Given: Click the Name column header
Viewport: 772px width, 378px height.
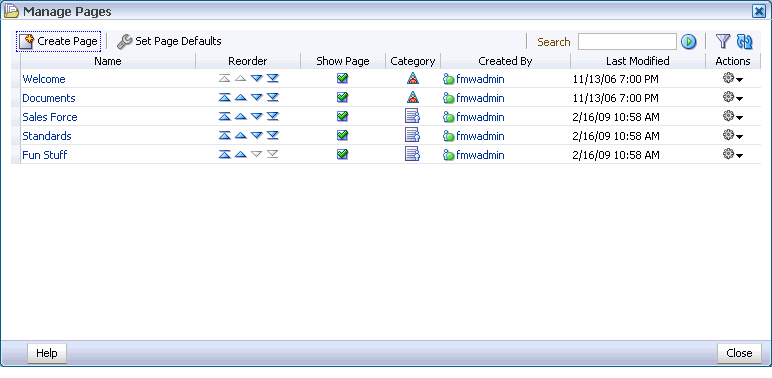Looking at the screenshot, I should click(108, 61).
